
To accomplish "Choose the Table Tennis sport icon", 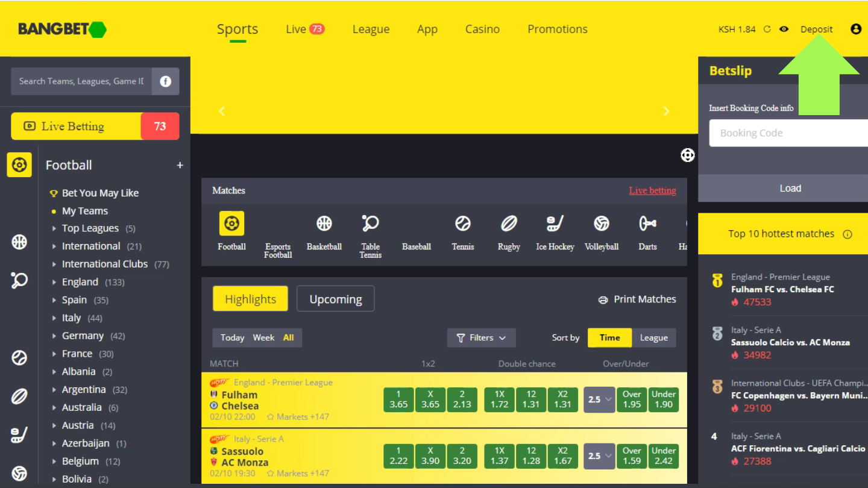I will click(370, 224).
